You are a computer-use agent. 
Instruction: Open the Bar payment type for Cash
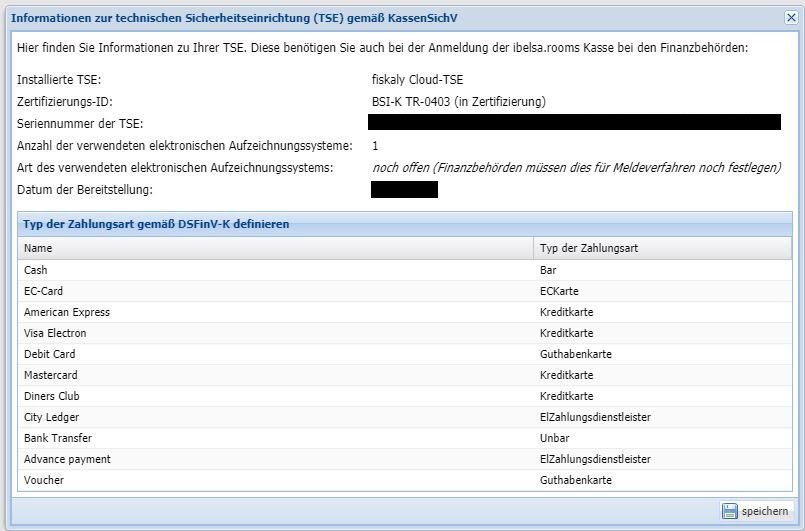coord(548,270)
